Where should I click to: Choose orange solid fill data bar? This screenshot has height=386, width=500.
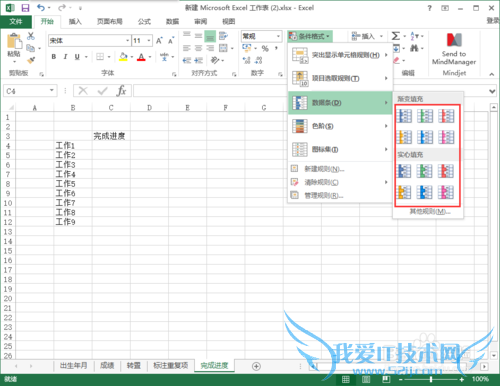(404, 192)
